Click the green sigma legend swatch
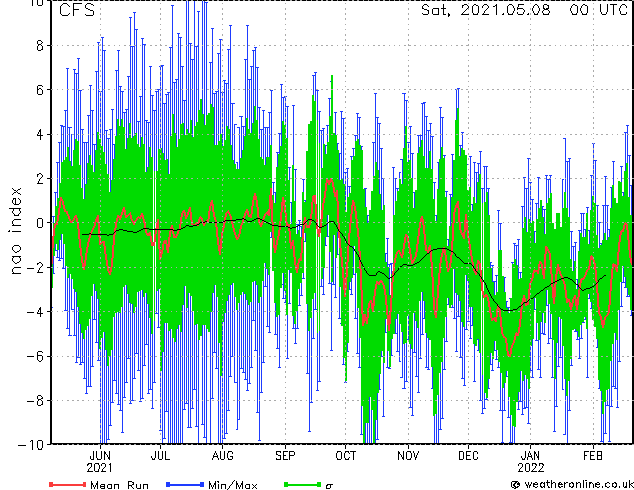Screen dimensions: 634x490 [303, 484]
